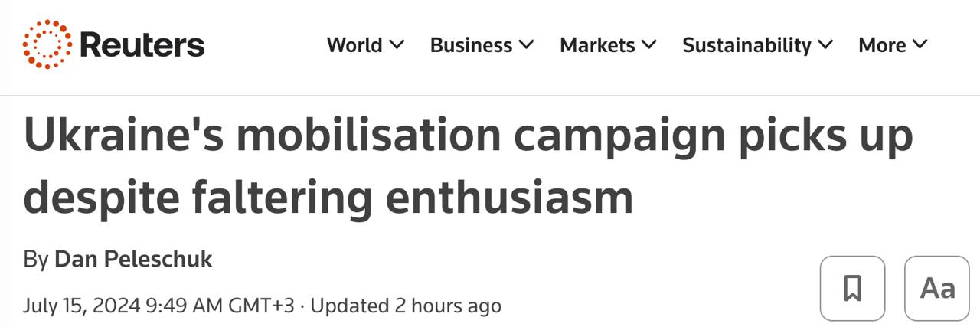Open the More menu
The height and width of the screenshot is (327, 980).
pyautogui.click(x=882, y=45)
